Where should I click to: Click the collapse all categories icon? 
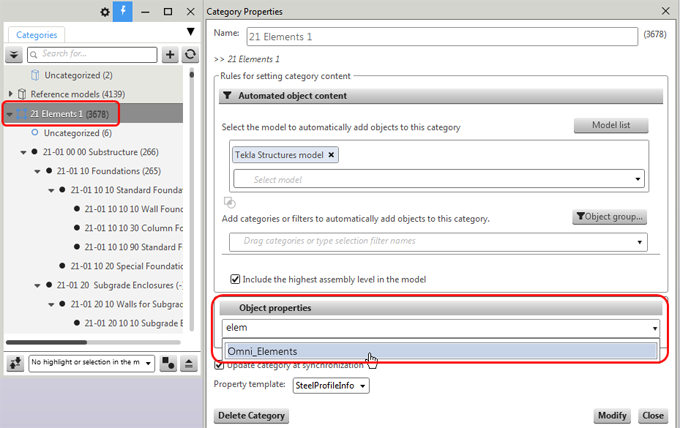point(14,54)
